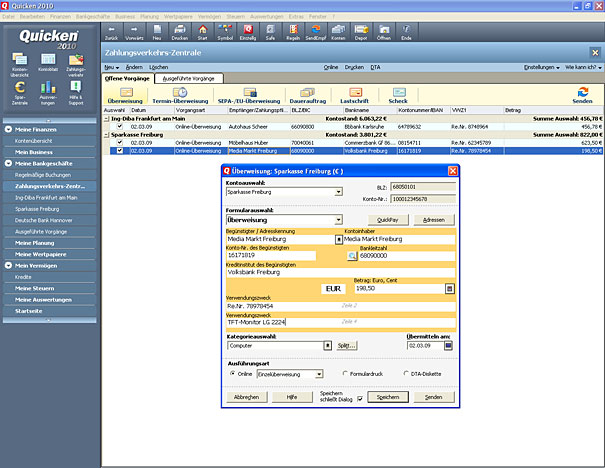Expand the Kontoauswahl dropdown
Screen dimensions: 605x468
[338, 193]
